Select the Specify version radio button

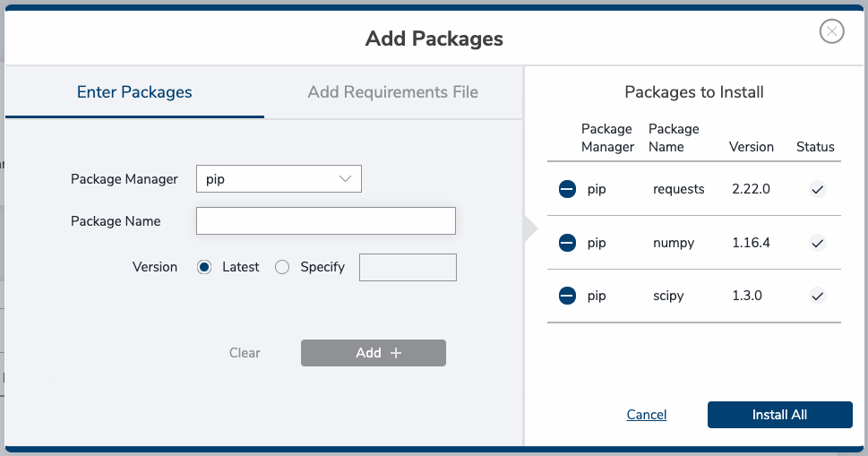(282, 267)
